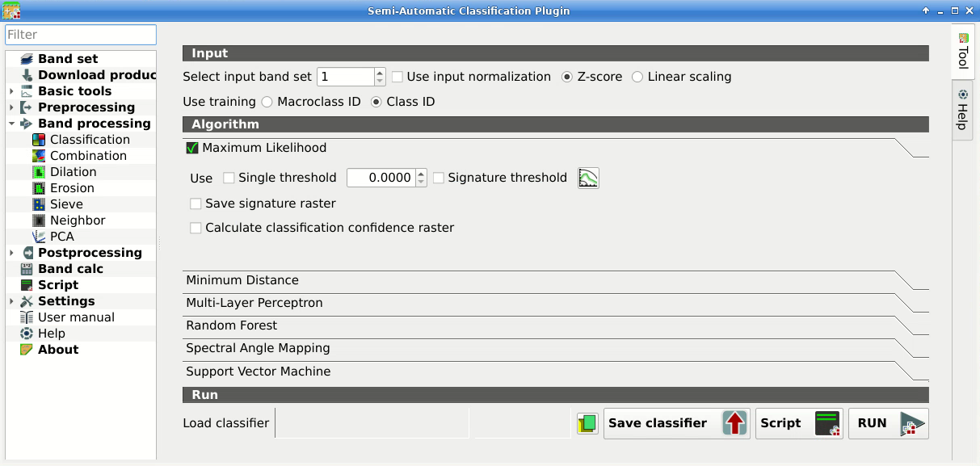This screenshot has height=466, width=980.
Task: Check Save signature raster
Action: click(x=196, y=204)
